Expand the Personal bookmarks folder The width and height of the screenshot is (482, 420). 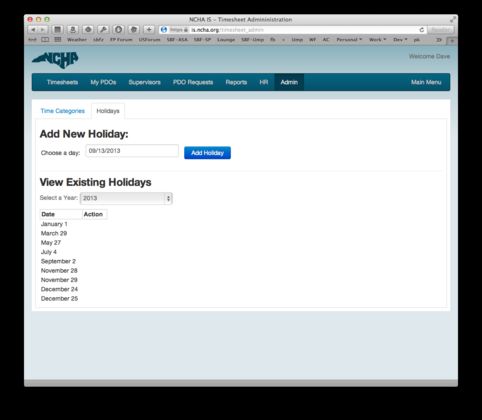349,39
